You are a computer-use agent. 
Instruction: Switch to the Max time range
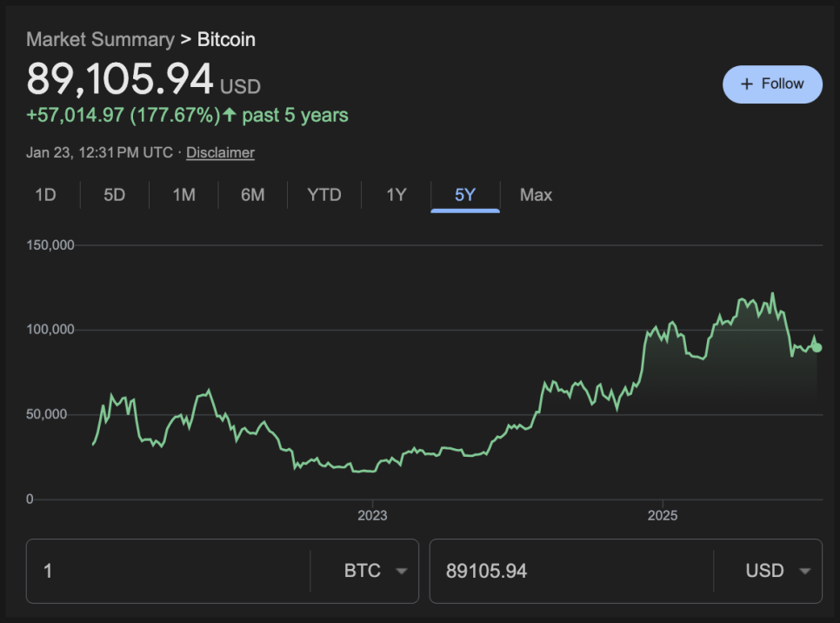tap(536, 195)
